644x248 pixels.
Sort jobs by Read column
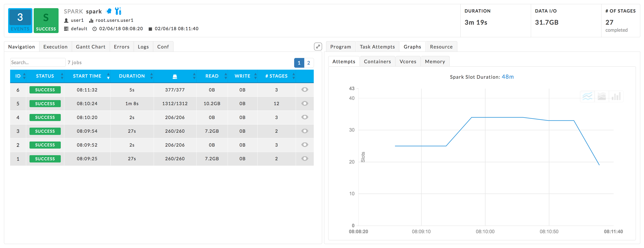click(x=212, y=76)
